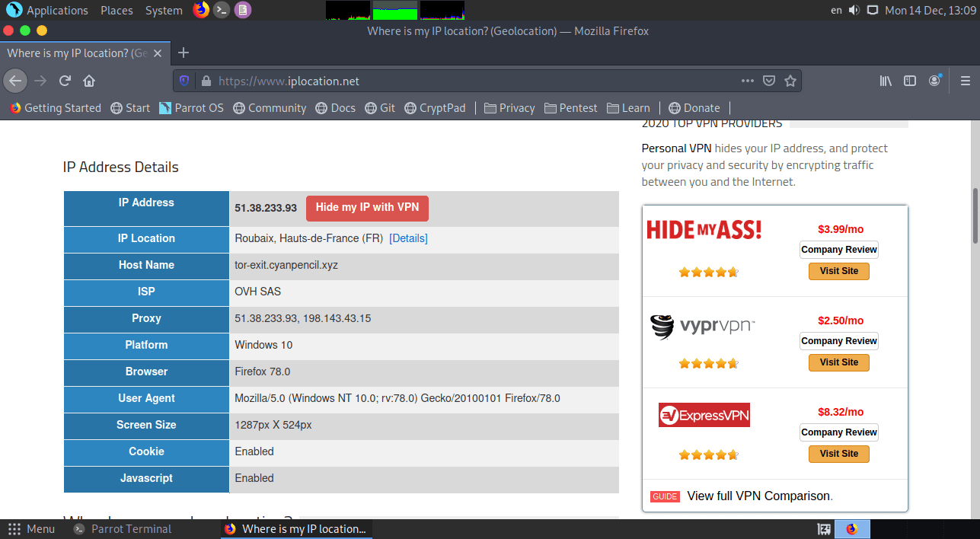
Task: Open the Start bookmark
Action: [130, 108]
